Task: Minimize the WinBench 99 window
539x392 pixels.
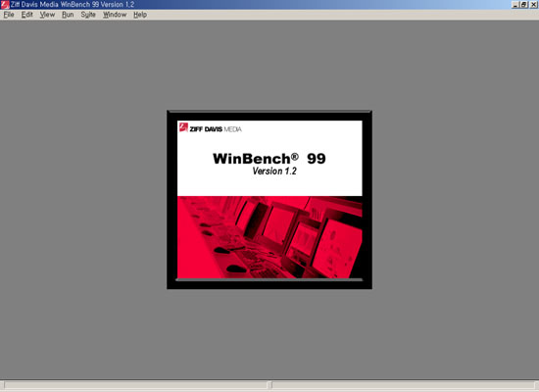Action: pos(515,5)
